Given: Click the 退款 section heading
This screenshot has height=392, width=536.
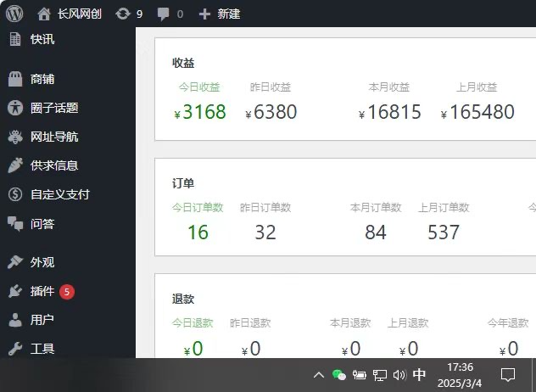Looking at the screenshot, I should (x=183, y=299).
